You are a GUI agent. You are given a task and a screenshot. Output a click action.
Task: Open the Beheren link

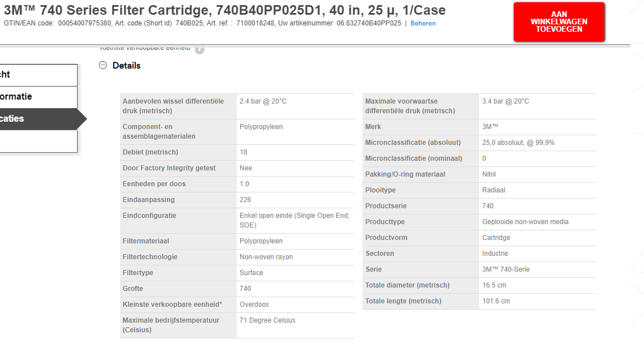click(x=423, y=23)
